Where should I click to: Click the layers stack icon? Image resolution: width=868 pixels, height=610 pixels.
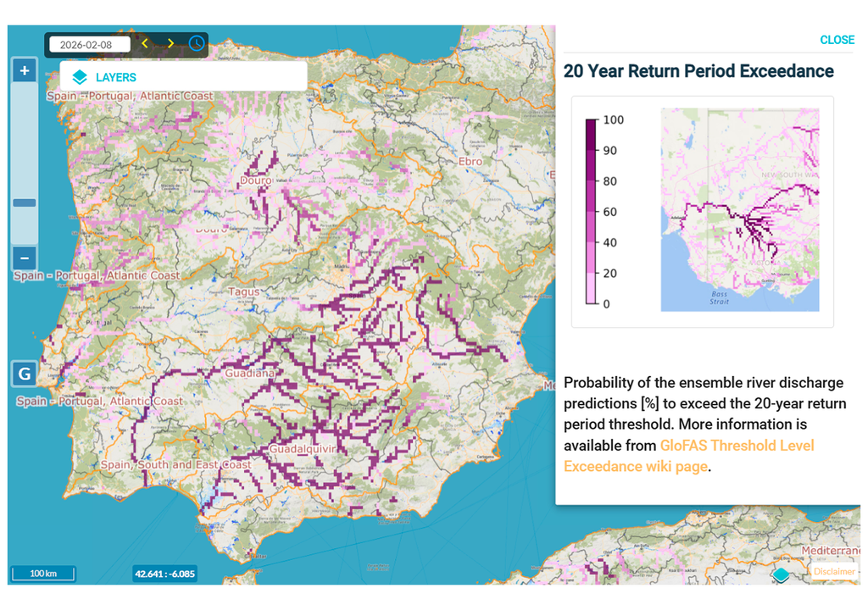click(79, 77)
